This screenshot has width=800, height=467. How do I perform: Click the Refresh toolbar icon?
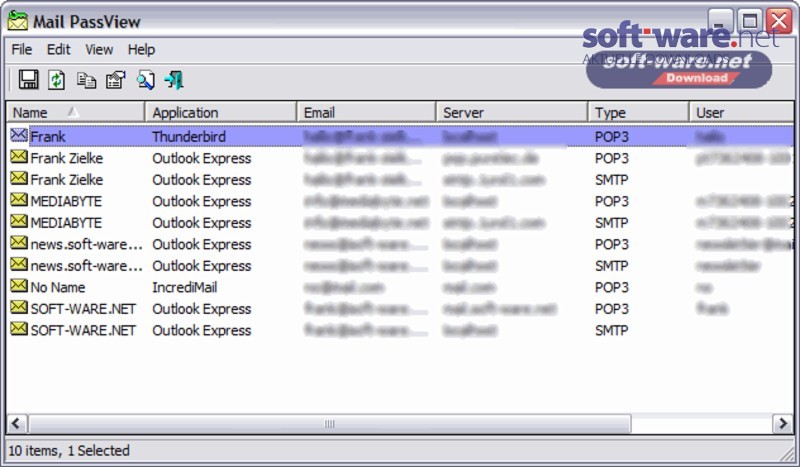coord(57,80)
